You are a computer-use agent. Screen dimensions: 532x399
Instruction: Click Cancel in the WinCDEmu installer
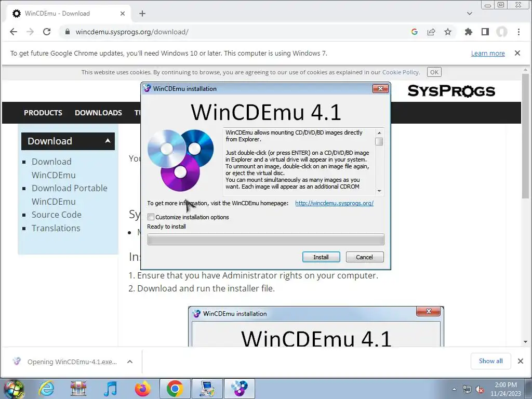tap(364, 257)
